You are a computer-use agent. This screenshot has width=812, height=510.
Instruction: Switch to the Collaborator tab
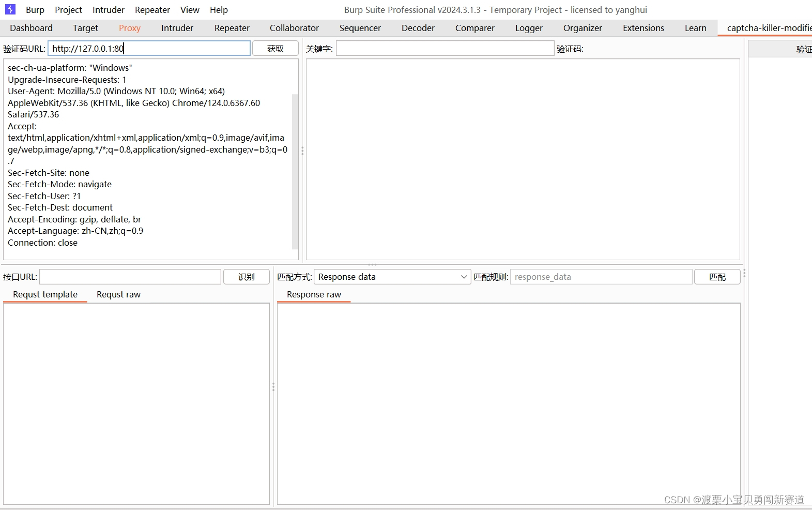pos(295,28)
